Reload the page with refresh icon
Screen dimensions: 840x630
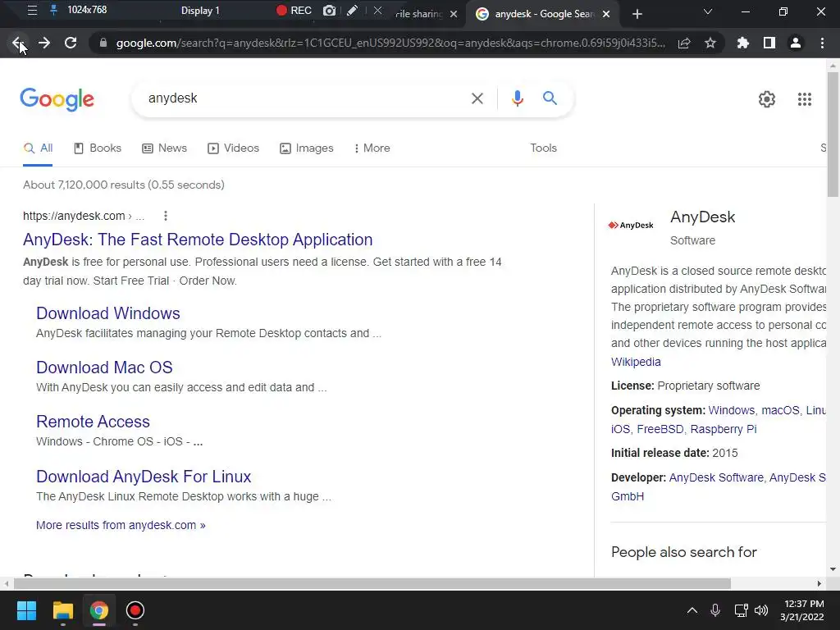tap(71, 43)
